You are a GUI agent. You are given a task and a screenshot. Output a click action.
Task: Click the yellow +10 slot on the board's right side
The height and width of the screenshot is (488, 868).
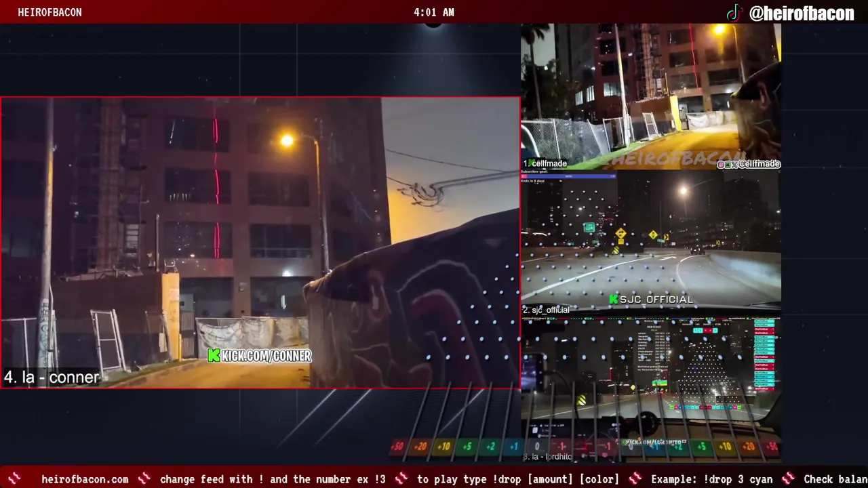pos(725,447)
